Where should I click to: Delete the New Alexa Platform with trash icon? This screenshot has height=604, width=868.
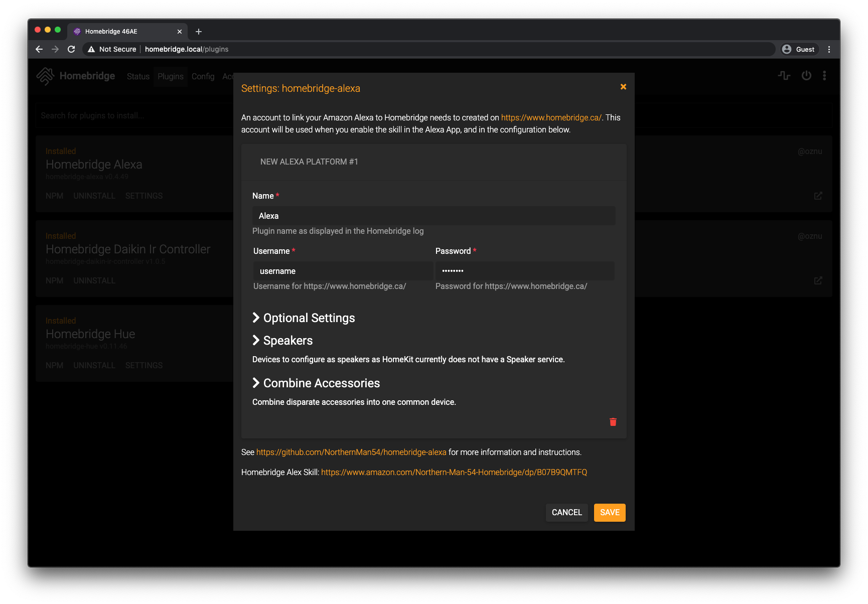click(x=613, y=422)
